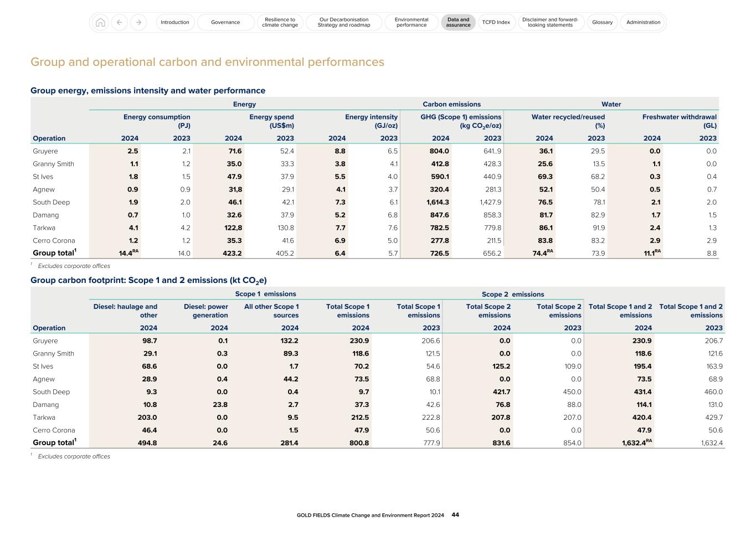The height and width of the screenshot is (536, 756).
Task: Switch to the Resilience to climate change tab
Action: [280, 22]
